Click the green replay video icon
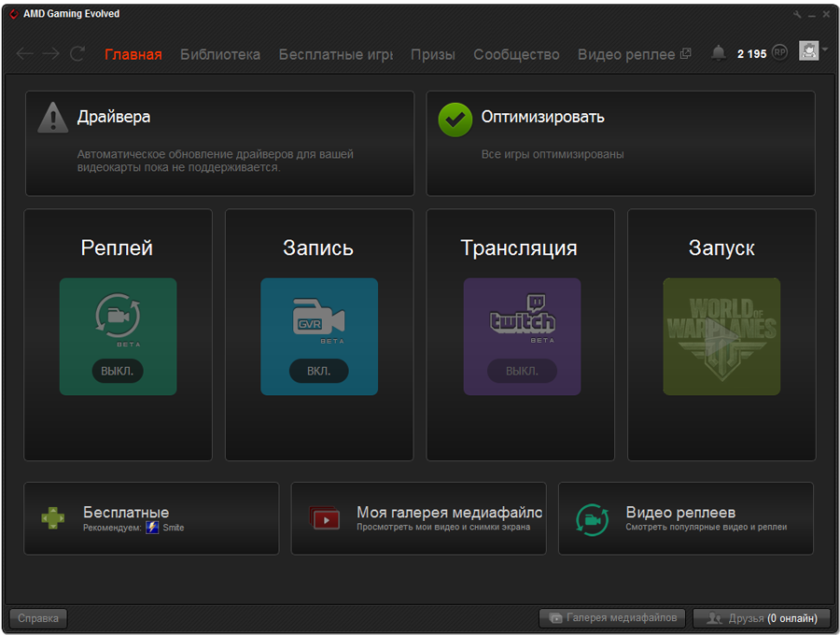Image resolution: width=840 pixels, height=635 pixels. coord(592,519)
